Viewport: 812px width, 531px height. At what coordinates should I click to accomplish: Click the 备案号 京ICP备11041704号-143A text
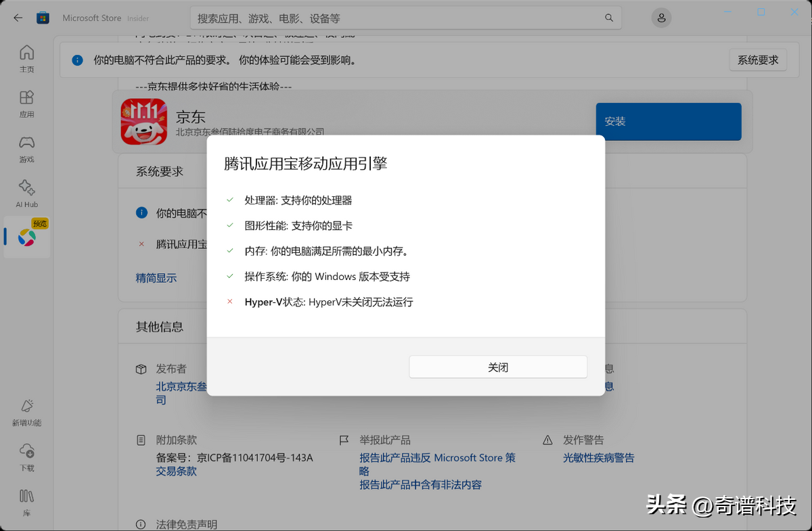(235, 458)
